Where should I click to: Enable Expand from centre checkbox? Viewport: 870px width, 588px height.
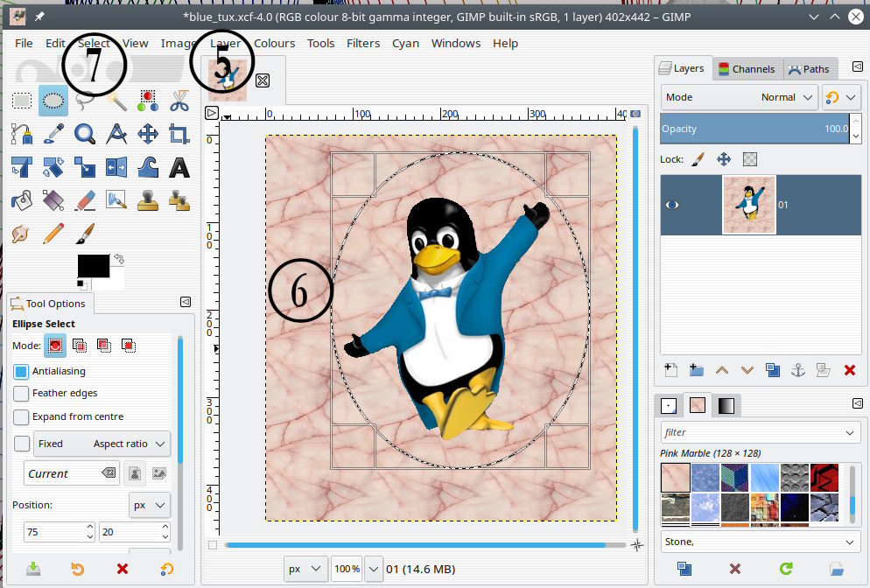[x=21, y=416]
